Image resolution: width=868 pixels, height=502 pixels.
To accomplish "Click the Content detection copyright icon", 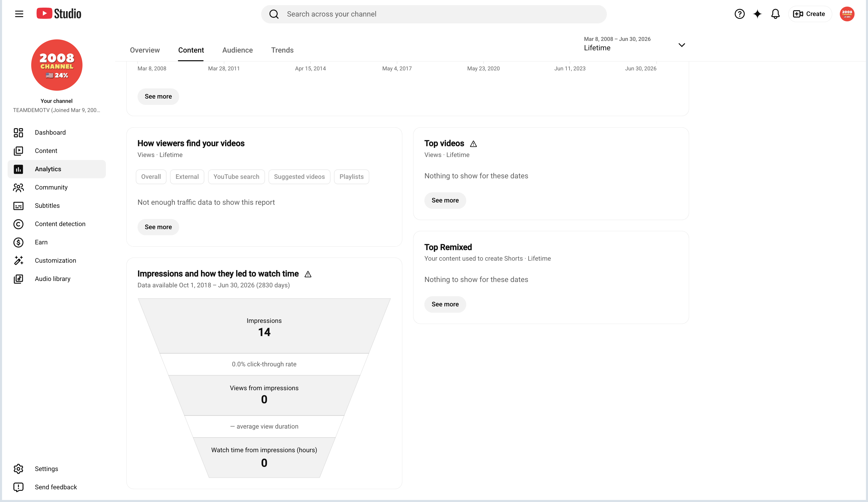I will coord(18,224).
